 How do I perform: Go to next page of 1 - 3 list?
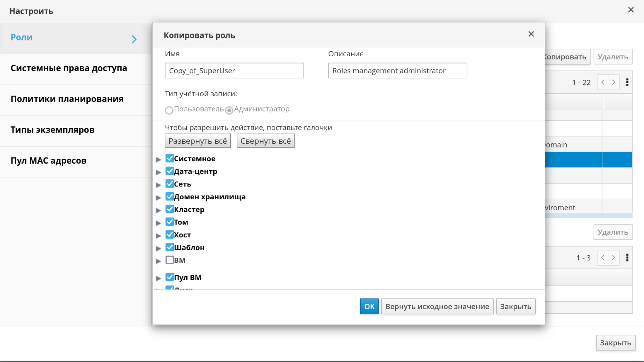click(614, 258)
